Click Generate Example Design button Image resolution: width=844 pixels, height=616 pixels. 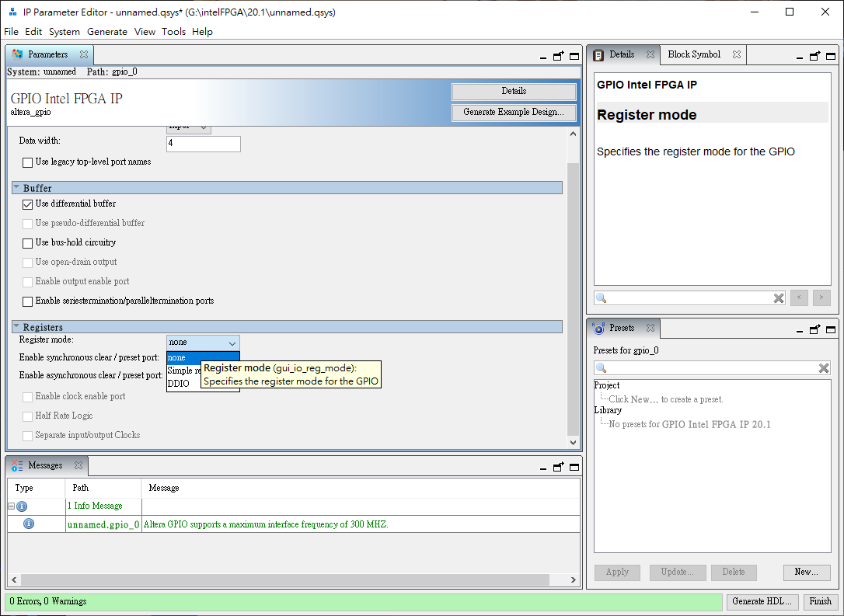click(x=514, y=113)
